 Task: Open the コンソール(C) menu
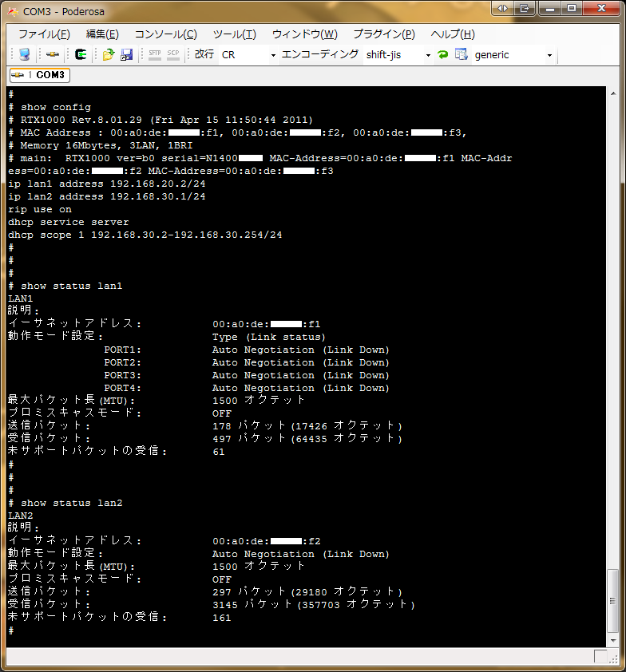click(x=165, y=34)
